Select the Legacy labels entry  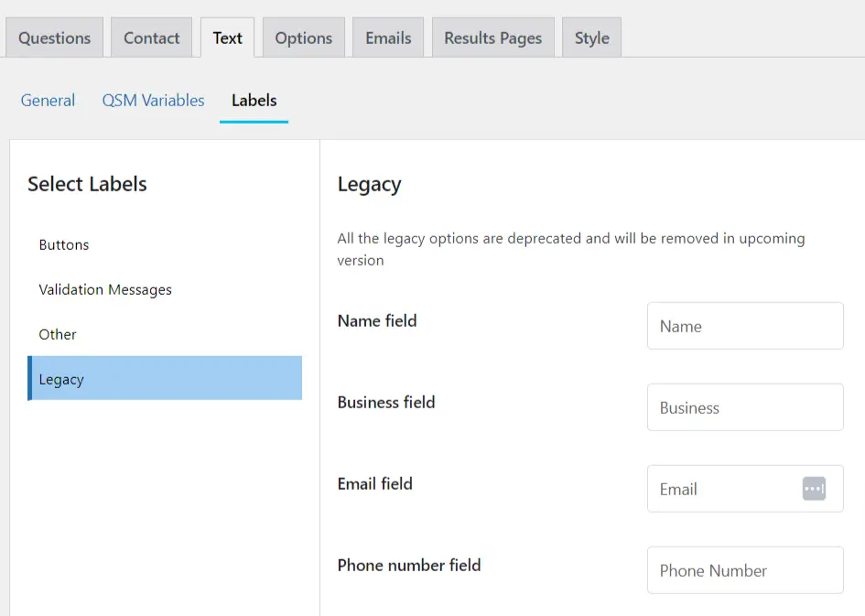coord(61,378)
